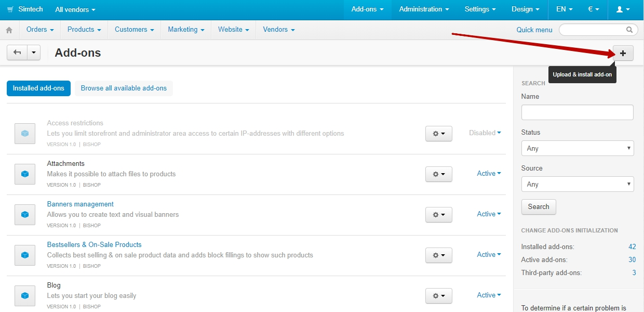Change Disabled status of Access restrictions
644x312 pixels.
point(485,133)
